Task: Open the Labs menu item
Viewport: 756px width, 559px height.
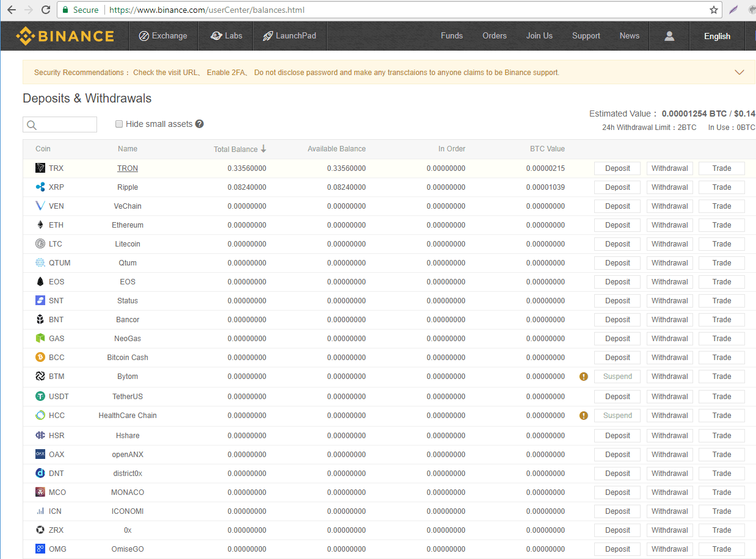Action: pyautogui.click(x=227, y=36)
